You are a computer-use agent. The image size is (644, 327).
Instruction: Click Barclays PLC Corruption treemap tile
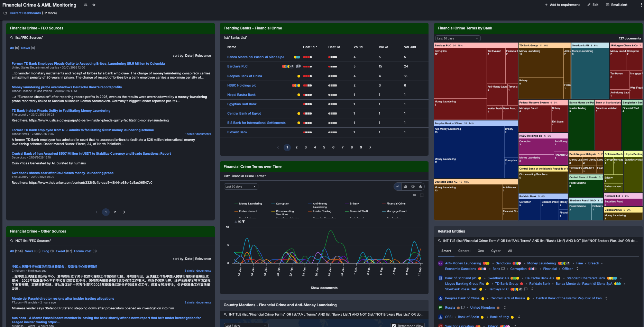(460, 74)
